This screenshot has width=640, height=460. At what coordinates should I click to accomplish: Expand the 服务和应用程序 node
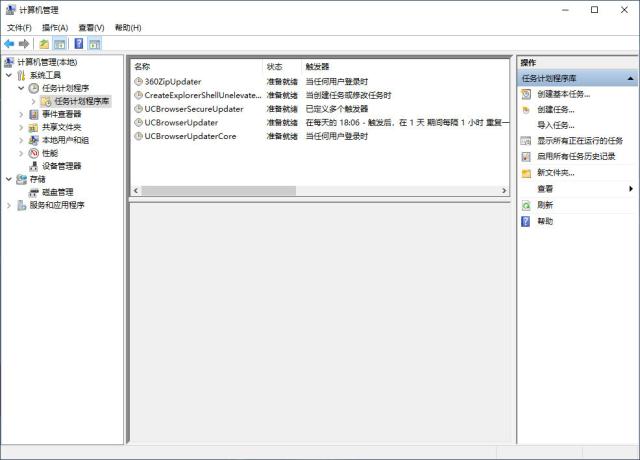tap(9, 205)
